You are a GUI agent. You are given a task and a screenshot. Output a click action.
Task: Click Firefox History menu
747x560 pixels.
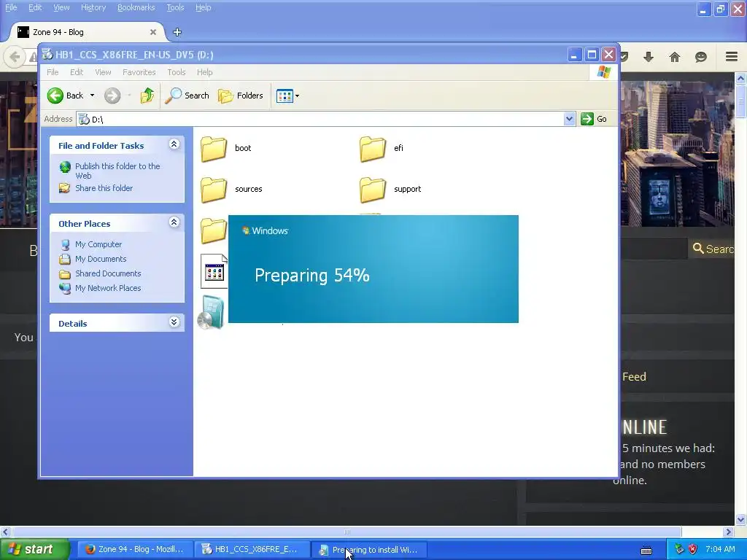click(93, 7)
